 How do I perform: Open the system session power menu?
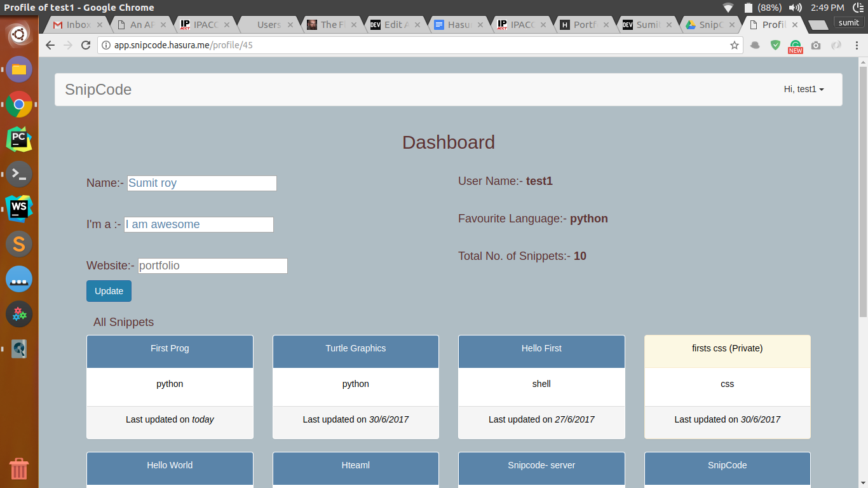(x=857, y=8)
